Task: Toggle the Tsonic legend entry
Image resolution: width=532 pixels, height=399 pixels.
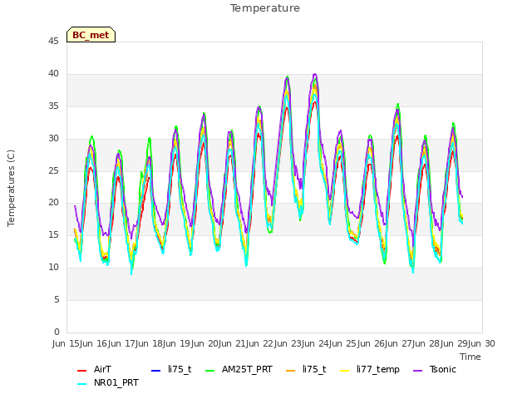Action: [442, 369]
